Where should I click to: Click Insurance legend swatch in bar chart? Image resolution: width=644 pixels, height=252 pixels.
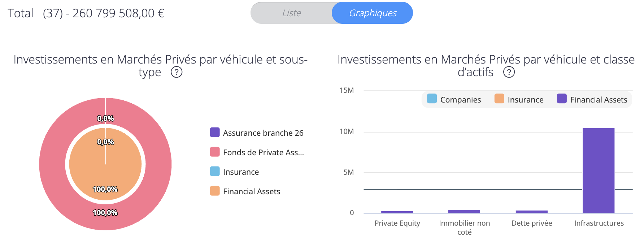click(499, 99)
